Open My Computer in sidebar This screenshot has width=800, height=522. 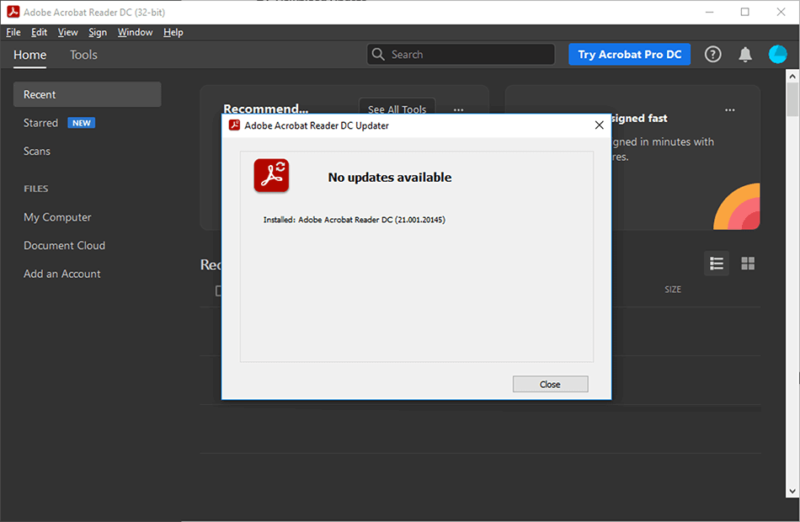(x=57, y=217)
